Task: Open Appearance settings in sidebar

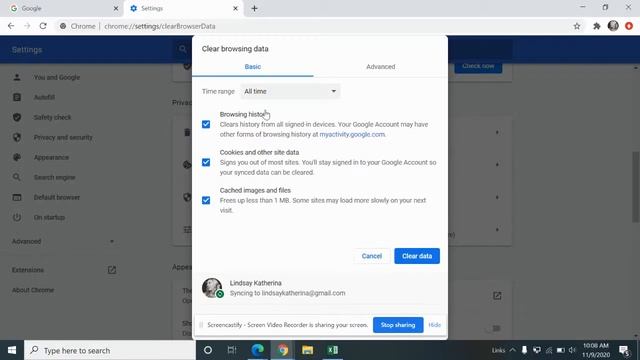Action: [x=51, y=157]
